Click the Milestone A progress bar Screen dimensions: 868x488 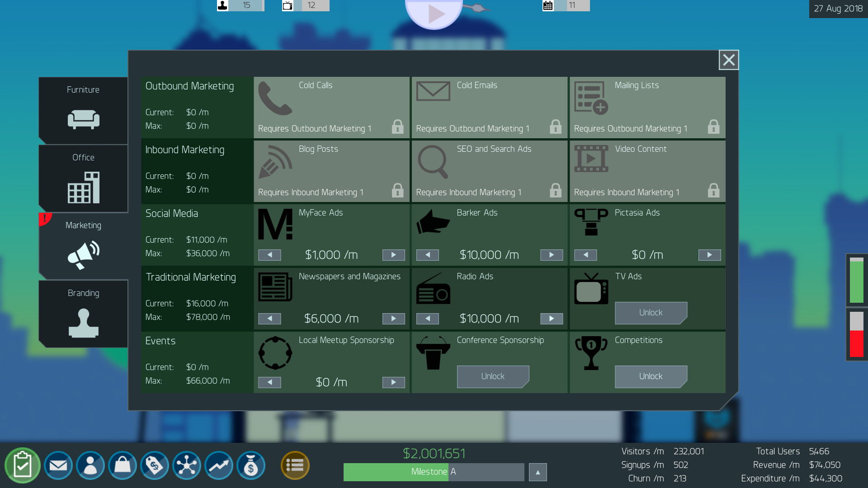[434, 472]
